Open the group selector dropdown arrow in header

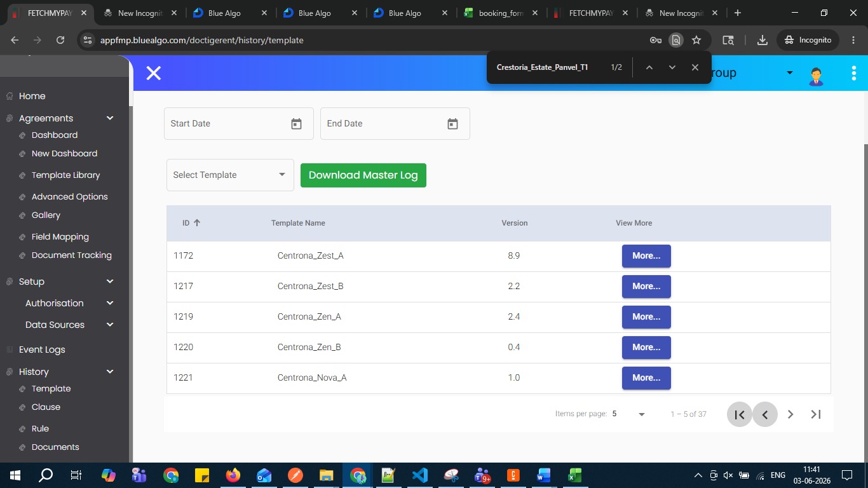tap(790, 73)
